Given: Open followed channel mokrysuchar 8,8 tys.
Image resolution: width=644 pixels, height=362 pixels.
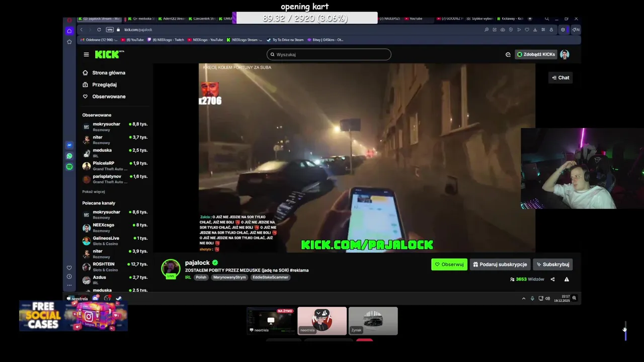Looking at the screenshot, I should (115, 126).
